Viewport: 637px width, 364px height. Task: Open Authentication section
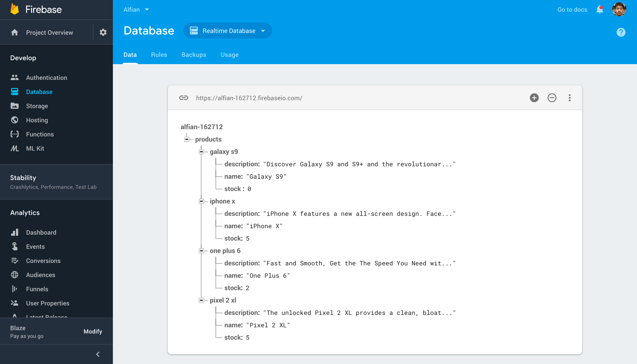point(46,77)
